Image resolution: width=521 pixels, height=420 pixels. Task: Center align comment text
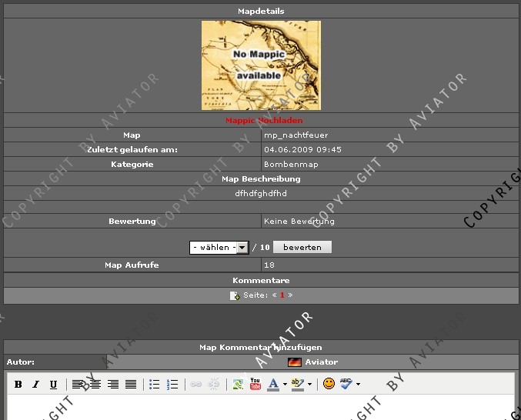[x=95, y=384]
